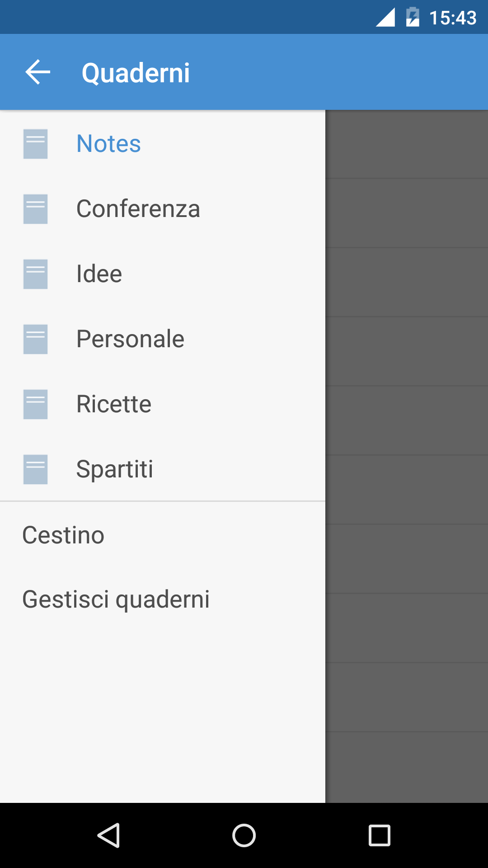Click the notebook icon next to Idee
This screenshot has height=868, width=488.
coord(35,274)
